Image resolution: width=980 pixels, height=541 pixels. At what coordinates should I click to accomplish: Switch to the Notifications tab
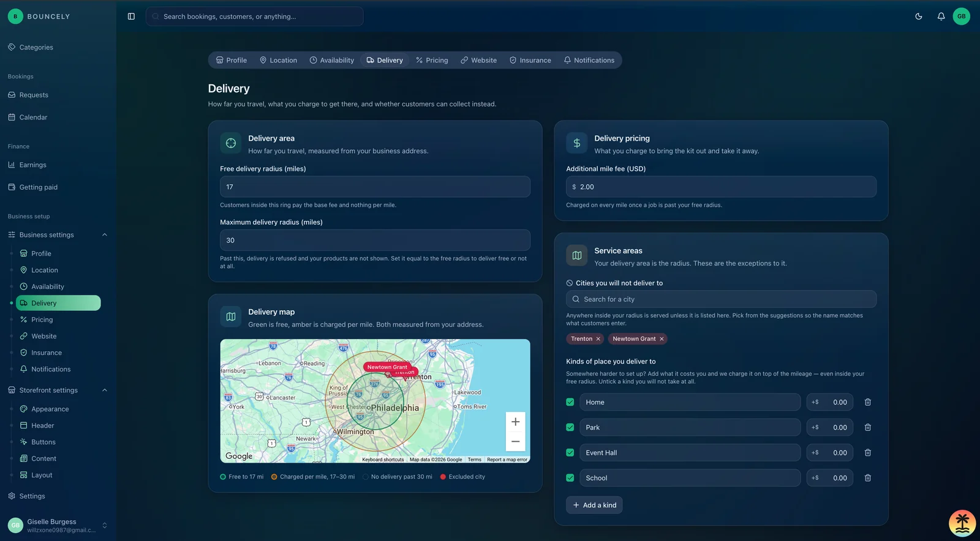click(589, 60)
